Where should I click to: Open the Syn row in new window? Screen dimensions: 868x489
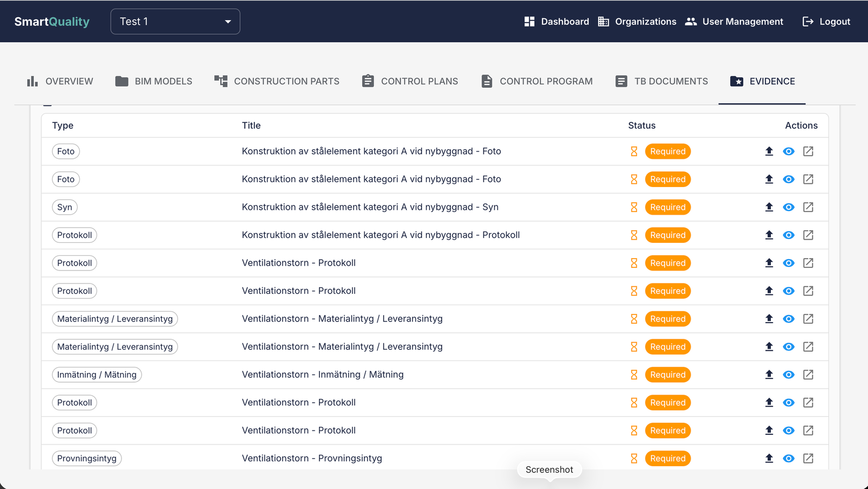click(808, 207)
